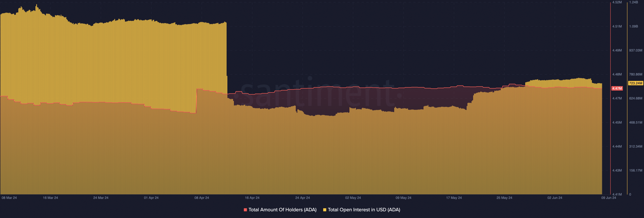Click the 1.24B open interest axis label
Viewport: 644px width, 218px height.
click(x=633, y=2)
